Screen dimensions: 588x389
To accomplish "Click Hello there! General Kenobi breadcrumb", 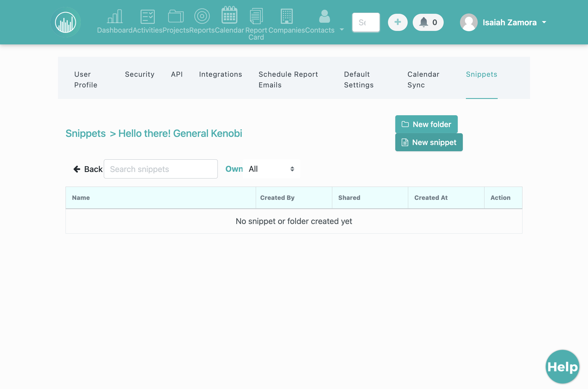I will tap(180, 134).
